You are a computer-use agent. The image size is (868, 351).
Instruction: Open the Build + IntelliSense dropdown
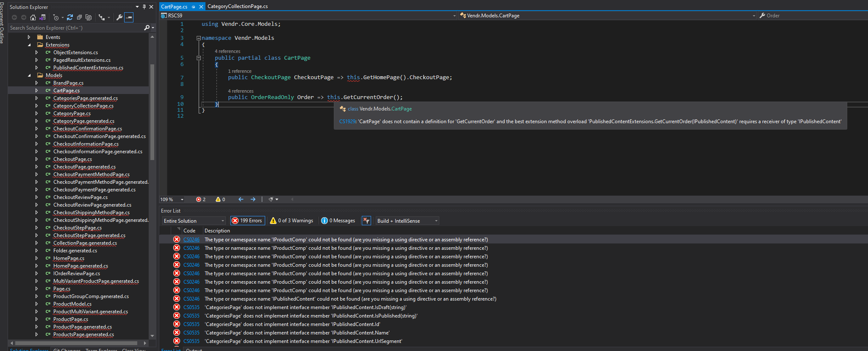pos(407,221)
